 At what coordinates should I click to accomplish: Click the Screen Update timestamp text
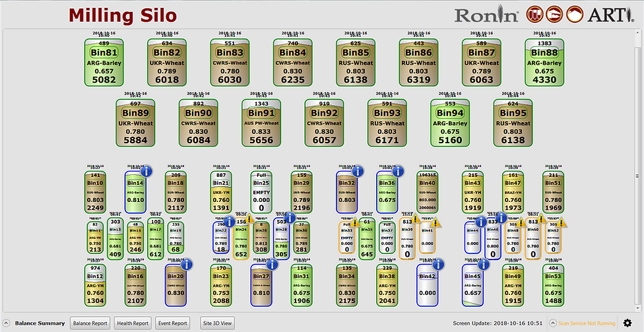(x=498, y=323)
